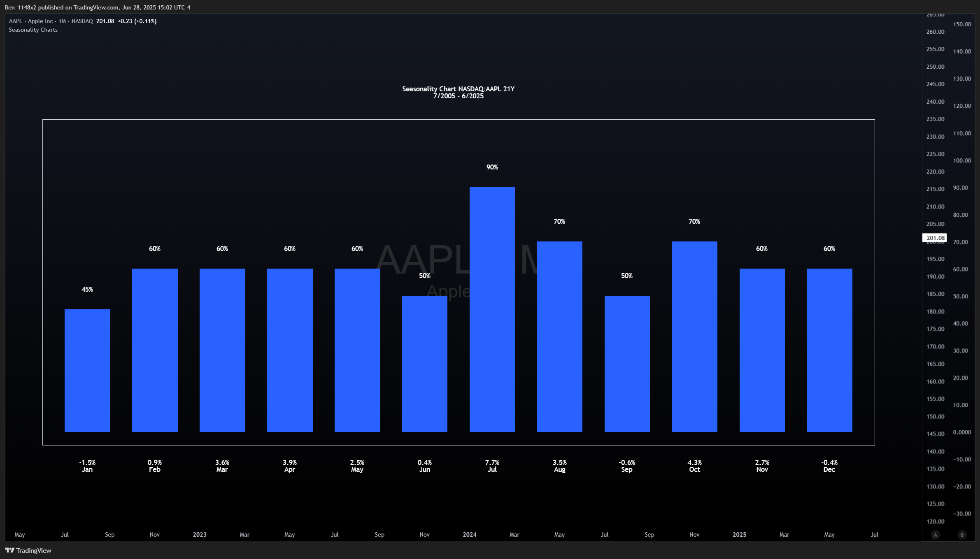The image size is (980, 559).
Task: Click the -1.5% Jan label below chart
Action: click(x=87, y=466)
